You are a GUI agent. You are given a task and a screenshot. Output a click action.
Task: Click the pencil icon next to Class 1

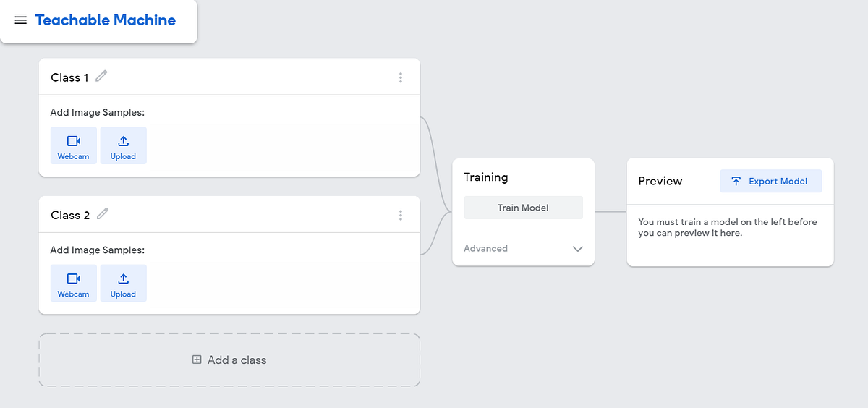101,76
